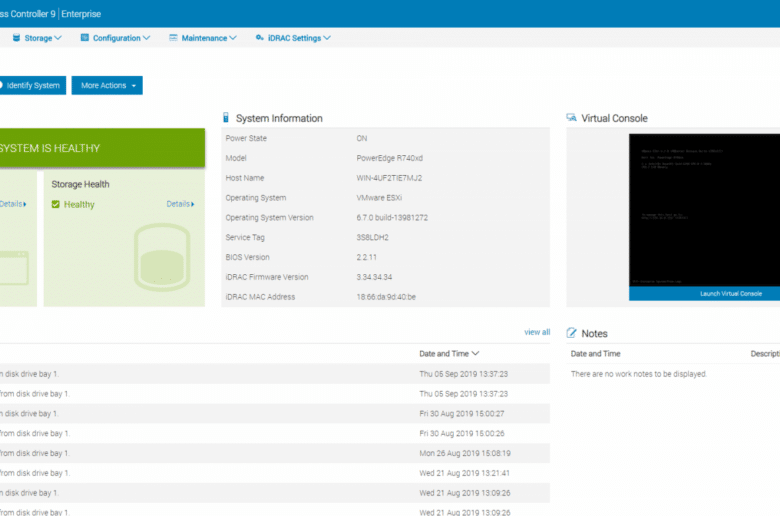
Task: Click the SYSTEM IS HEALTHY banner
Action: pyautogui.click(x=102, y=148)
